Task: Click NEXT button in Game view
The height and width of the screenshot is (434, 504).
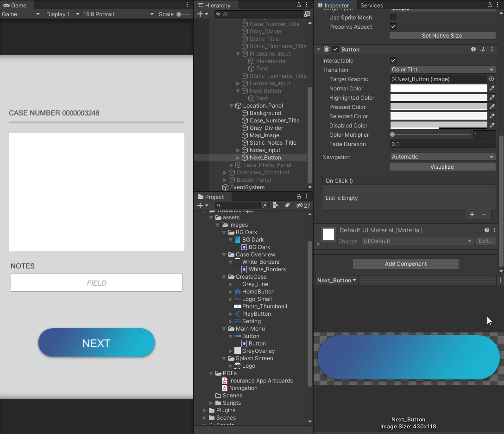Action: 96,343
